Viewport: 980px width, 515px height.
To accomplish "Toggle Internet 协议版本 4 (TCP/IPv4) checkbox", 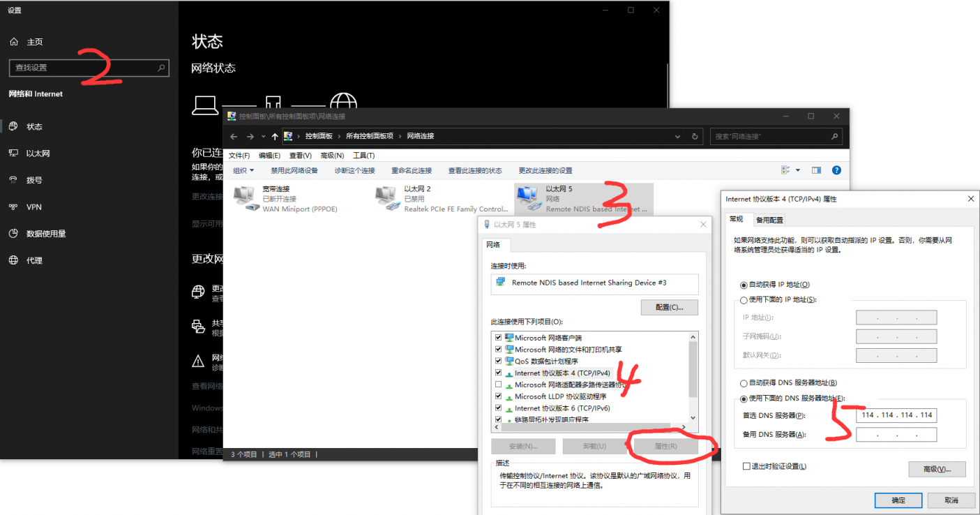I will (x=498, y=373).
